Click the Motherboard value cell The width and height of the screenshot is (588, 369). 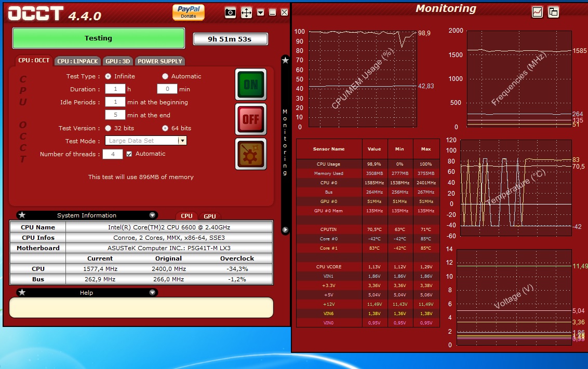(169, 248)
